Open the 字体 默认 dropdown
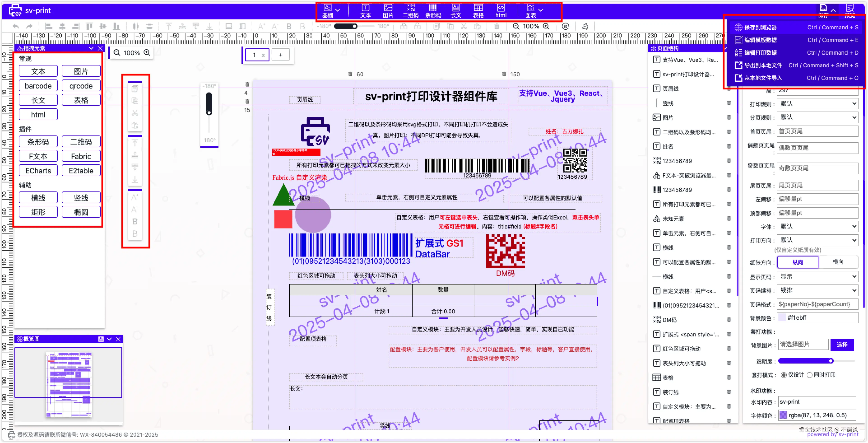 click(817, 226)
